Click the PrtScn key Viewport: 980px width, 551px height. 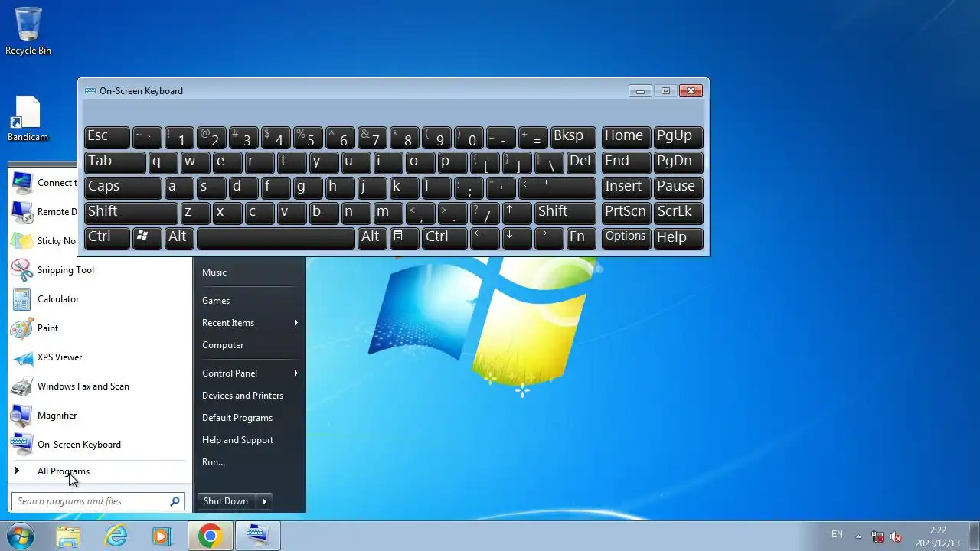pos(626,213)
